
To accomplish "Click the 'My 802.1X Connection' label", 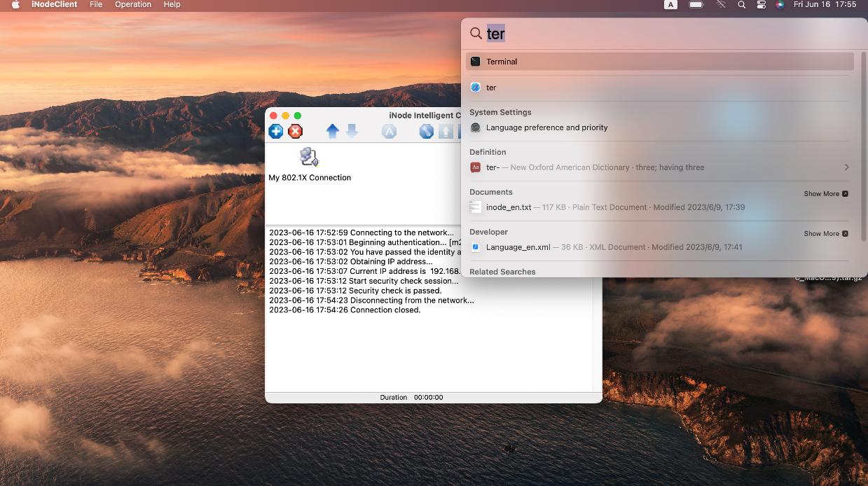I will (310, 178).
